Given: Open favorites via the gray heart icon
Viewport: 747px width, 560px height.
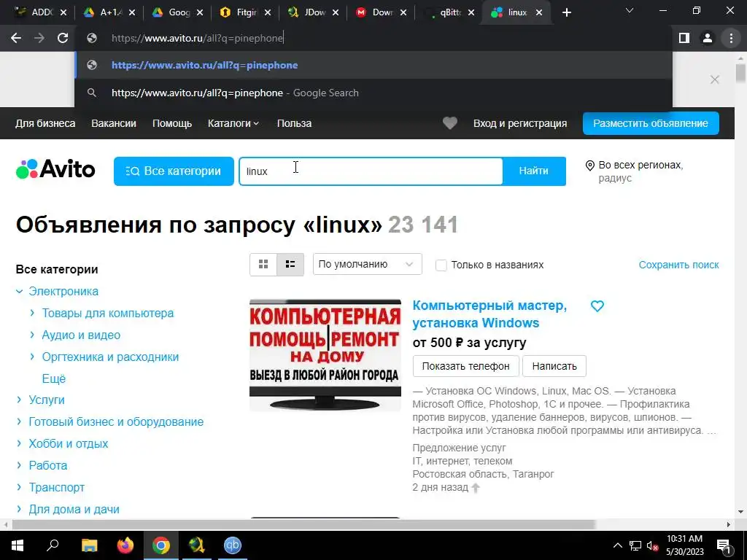Looking at the screenshot, I should click(449, 123).
